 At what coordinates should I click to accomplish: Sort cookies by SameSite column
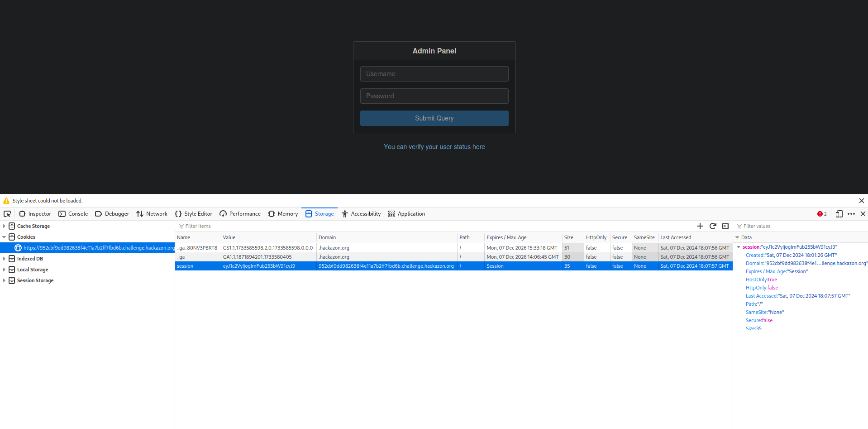pos(645,237)
